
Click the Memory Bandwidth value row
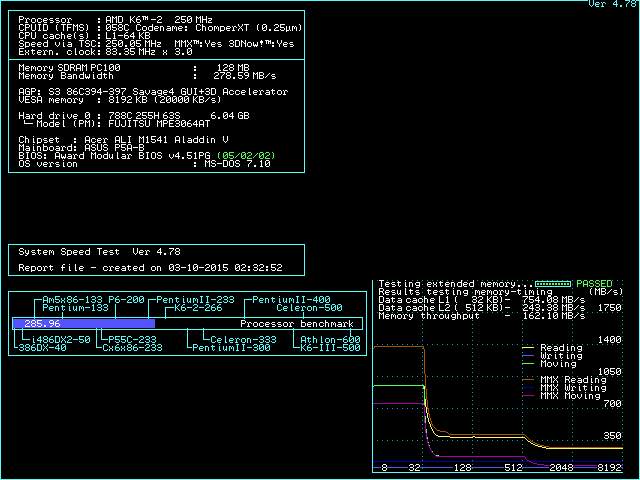[150, 76]
